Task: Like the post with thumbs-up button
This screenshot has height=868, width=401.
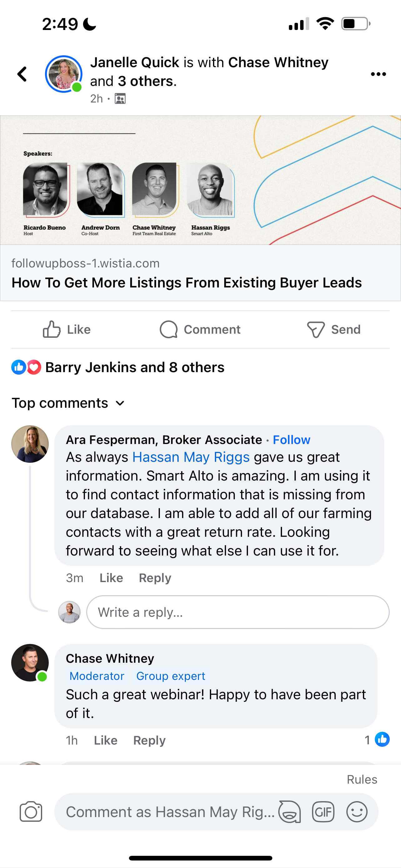Action: pyautogui.click(x=67, y=330)
